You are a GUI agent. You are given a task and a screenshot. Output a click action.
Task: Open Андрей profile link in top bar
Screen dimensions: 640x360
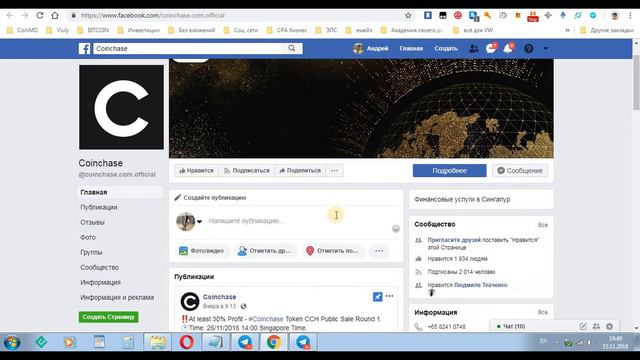[x=371, y=49]
